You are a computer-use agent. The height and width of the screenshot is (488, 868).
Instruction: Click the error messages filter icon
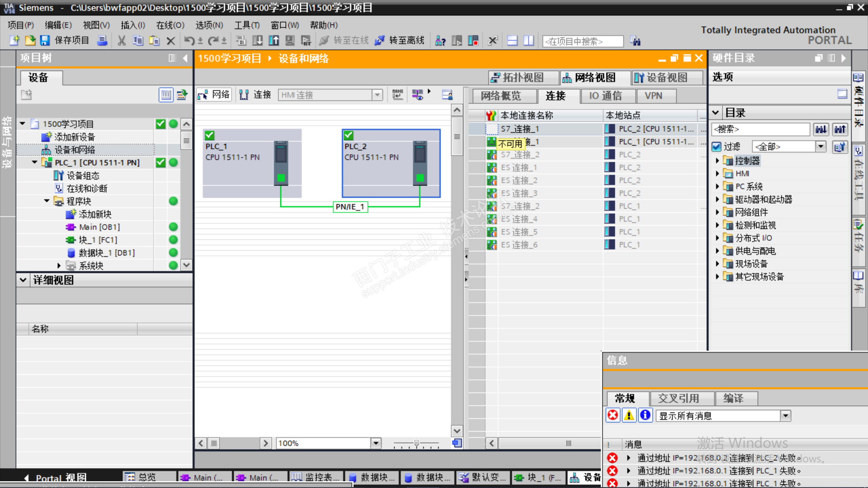click(613, 415)
